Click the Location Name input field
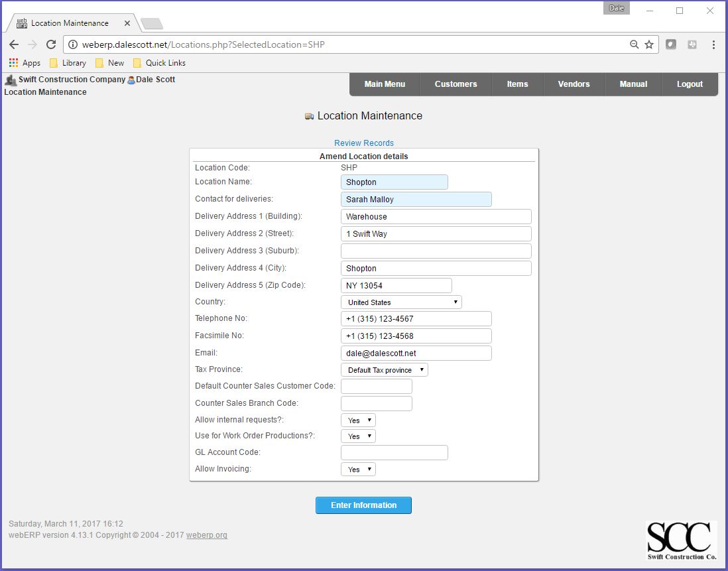Screen dimensions: 728x571 [394, 182]
